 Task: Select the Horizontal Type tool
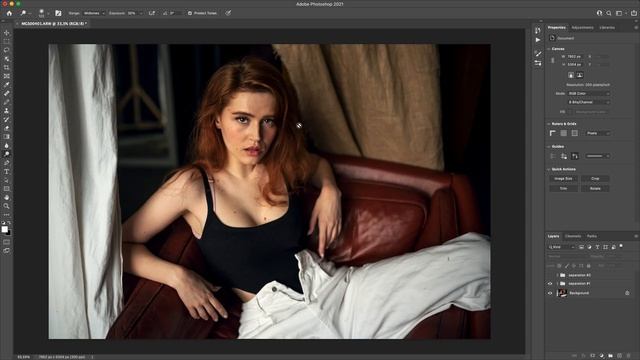(7, 171)
